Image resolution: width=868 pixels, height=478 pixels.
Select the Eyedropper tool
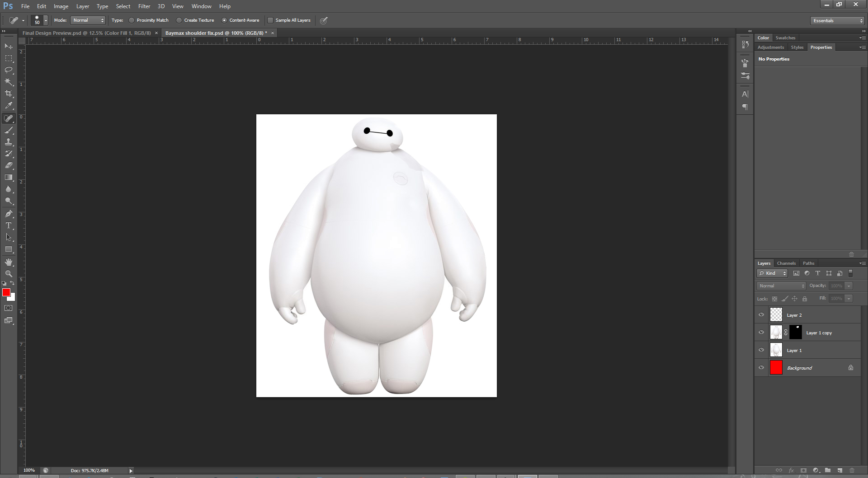click(9, 105)
